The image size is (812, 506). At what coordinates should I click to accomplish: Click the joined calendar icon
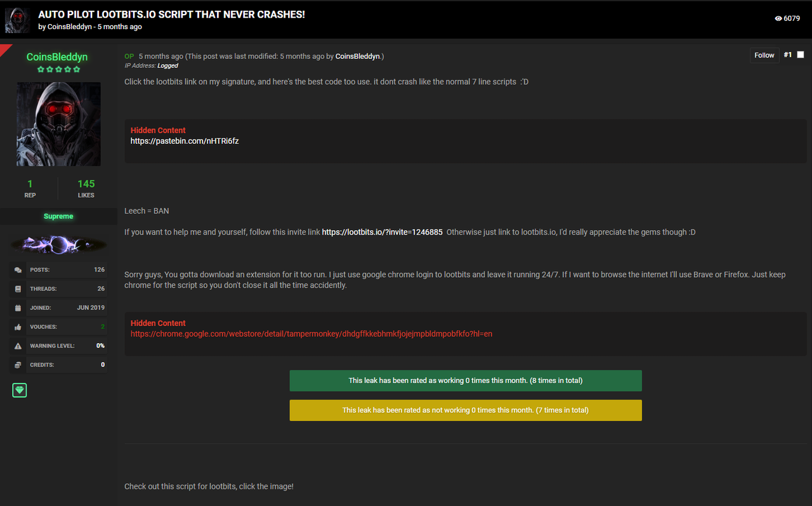click(x=18, y=308)
